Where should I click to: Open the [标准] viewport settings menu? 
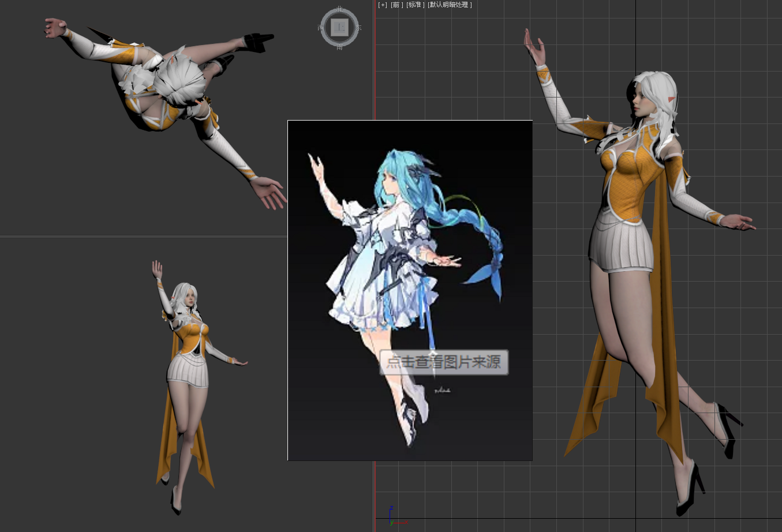click(x=416, y=5)
